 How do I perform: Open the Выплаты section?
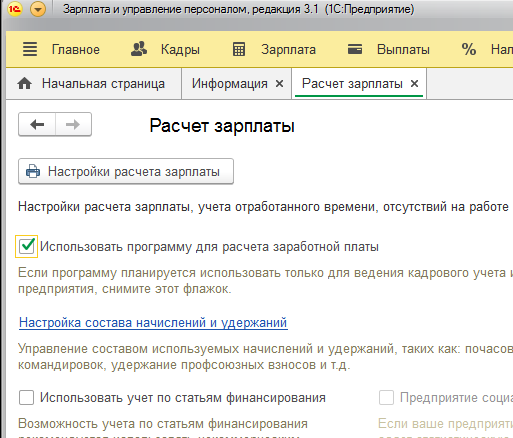pos(403,50)
